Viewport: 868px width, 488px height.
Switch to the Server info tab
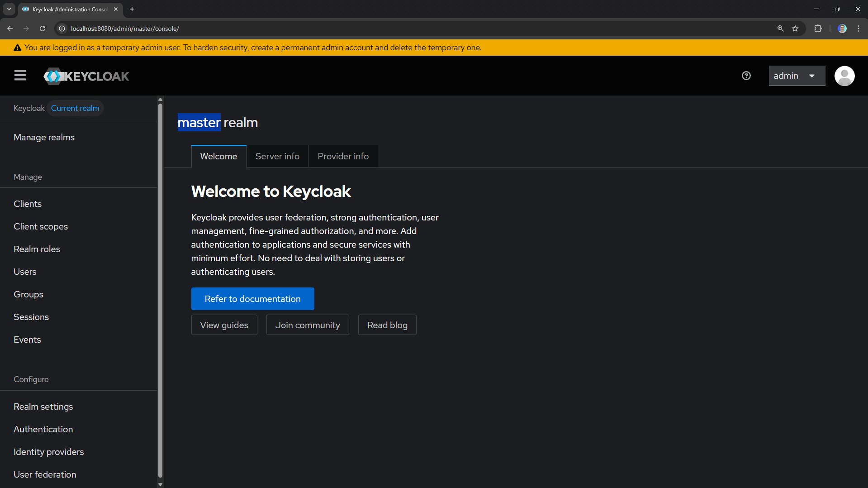[277, 156]
